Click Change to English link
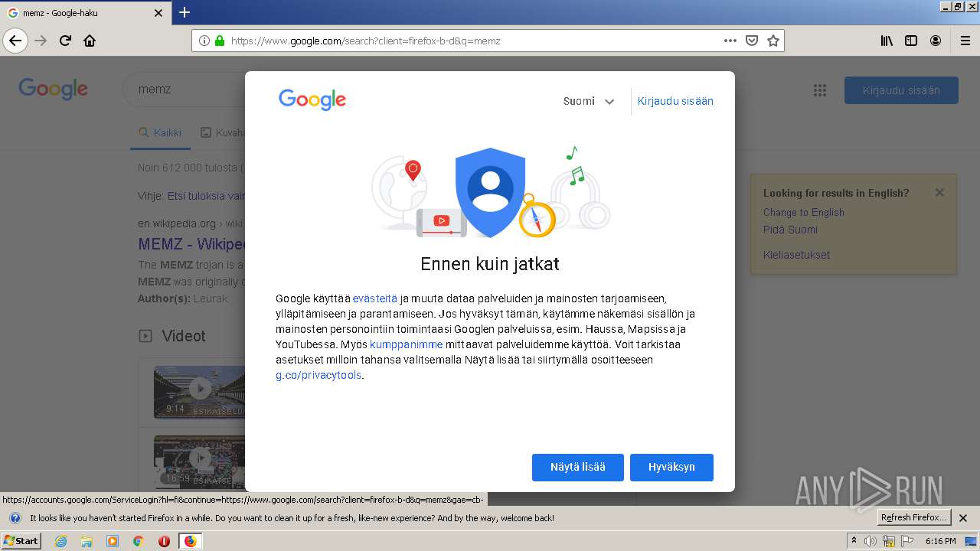980x551 pixels. coord(804,213)
